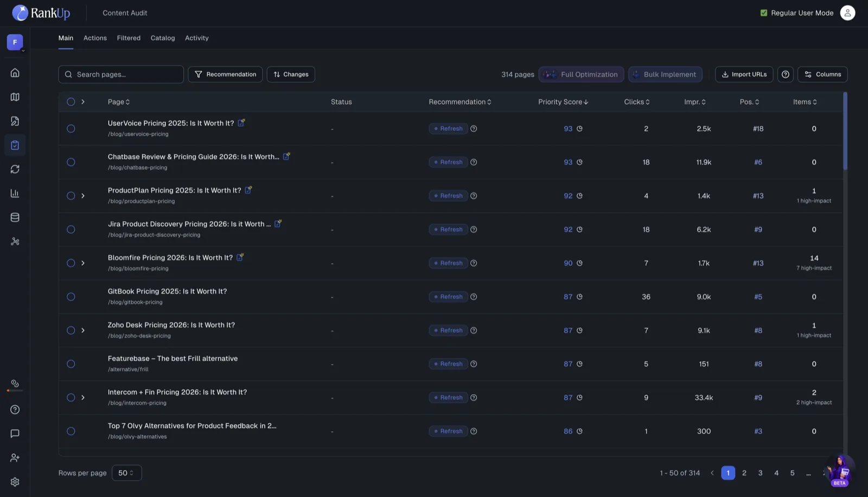Click the add user sidebar icon
This screenshot has height=497, width=868.
(15, 458)
